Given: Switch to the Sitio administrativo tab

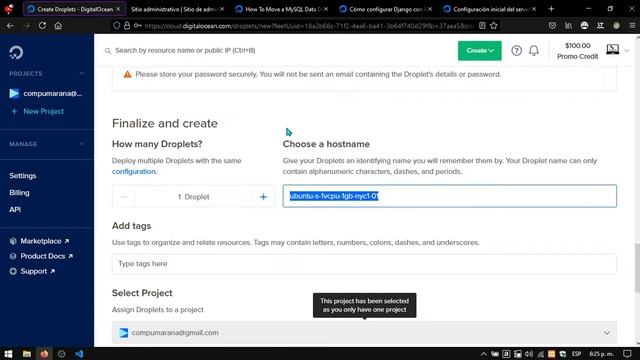Looking at the screenshot, I should [x=174, y=9].
